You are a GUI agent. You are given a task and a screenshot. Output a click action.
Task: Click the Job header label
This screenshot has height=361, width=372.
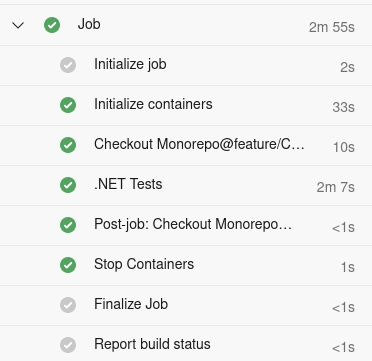coord(89,24)
